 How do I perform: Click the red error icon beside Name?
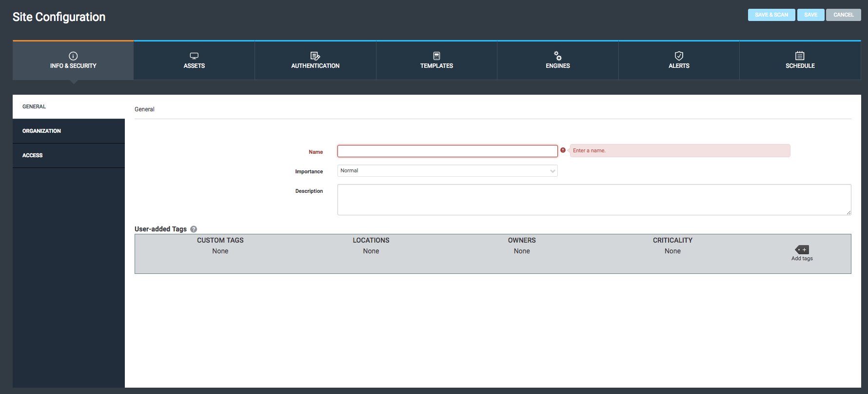pyautogui.click(x=563, y=150)
